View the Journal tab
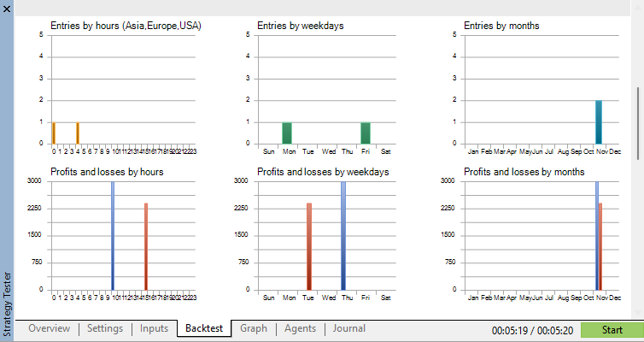Viewport: 644px width, 342px height. [x=349, y=328]
